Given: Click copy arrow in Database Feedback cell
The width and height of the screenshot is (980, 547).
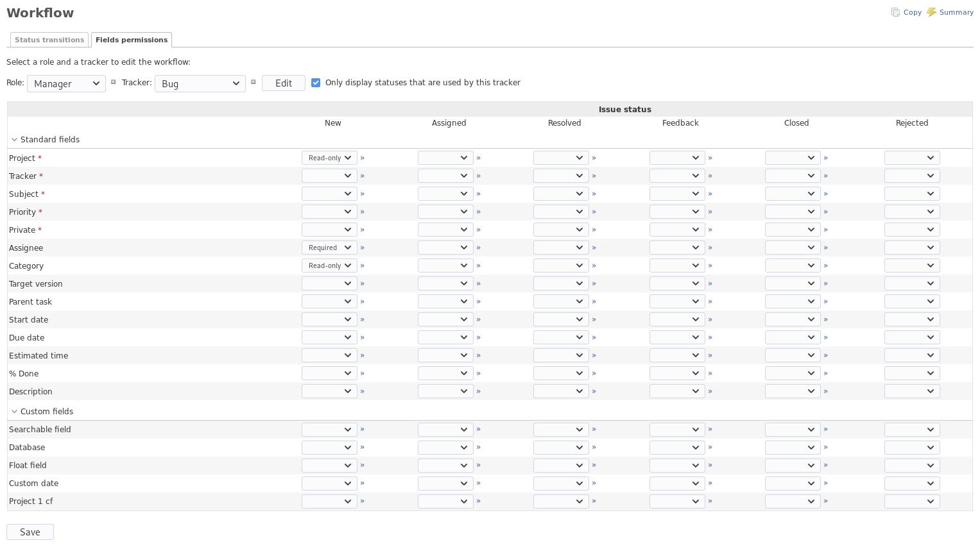Looking at the screenshot, I should click(x=710, y=447).
